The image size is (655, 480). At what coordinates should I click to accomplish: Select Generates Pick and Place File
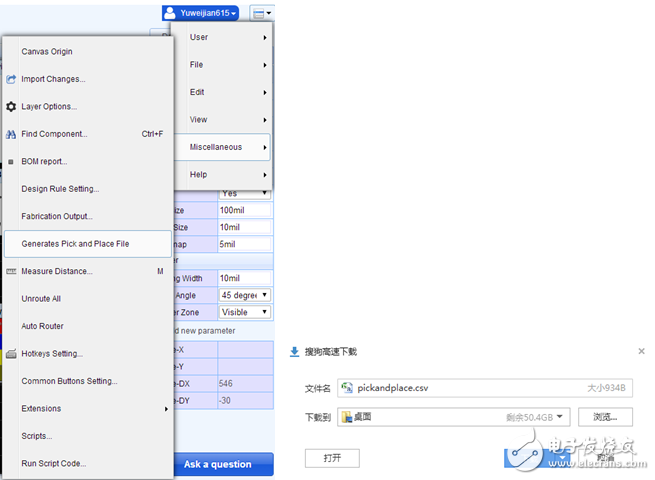pyautogui.click(x=88, y=243)
